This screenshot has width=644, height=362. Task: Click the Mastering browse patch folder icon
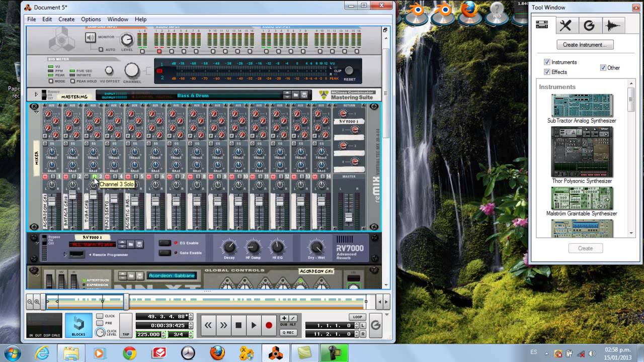tap(296, 95)
